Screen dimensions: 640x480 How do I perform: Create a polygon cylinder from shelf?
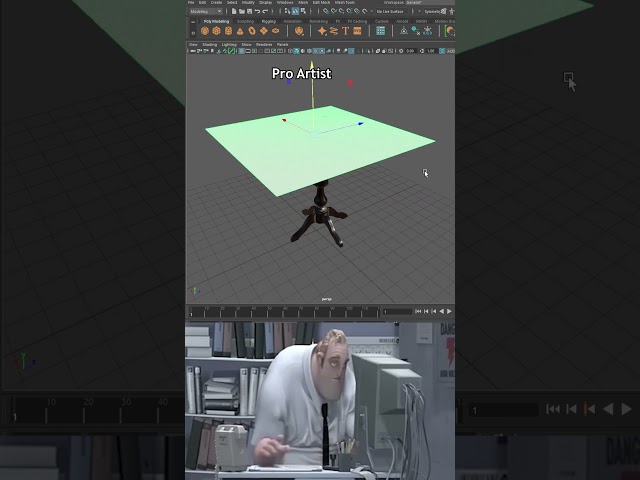(228, 31)
